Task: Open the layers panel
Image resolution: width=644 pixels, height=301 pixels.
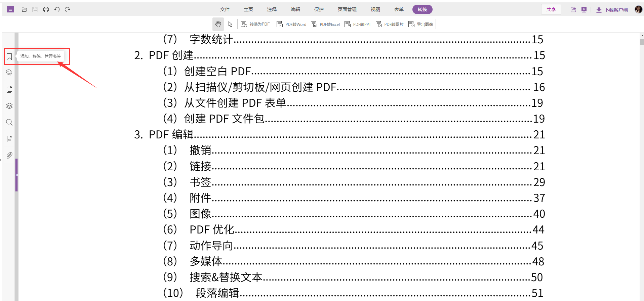Action: coord(9,106)
